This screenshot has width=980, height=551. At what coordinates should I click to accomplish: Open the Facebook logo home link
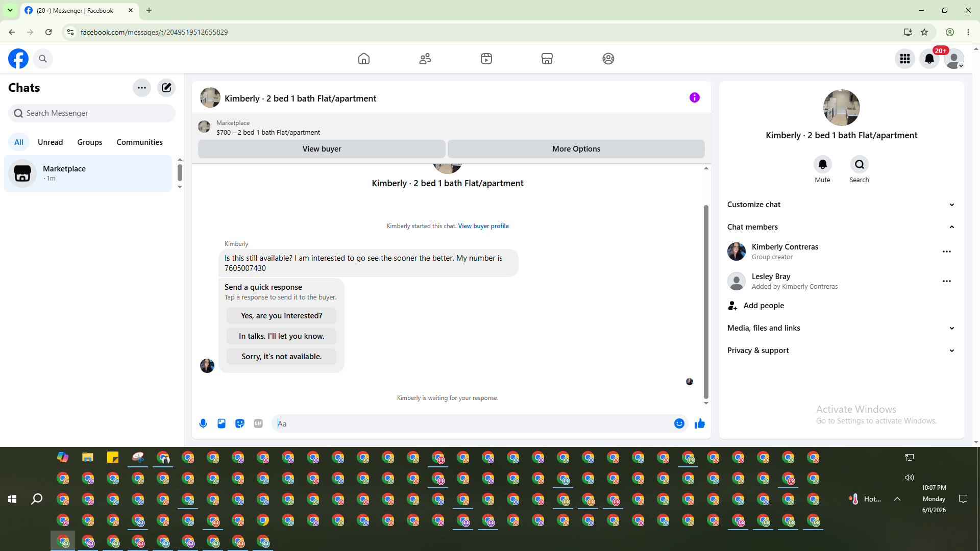(x=18, y=59)
